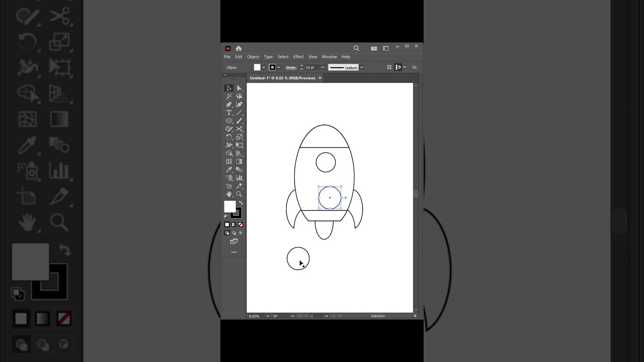Open the Effect menu

(298, 57)
